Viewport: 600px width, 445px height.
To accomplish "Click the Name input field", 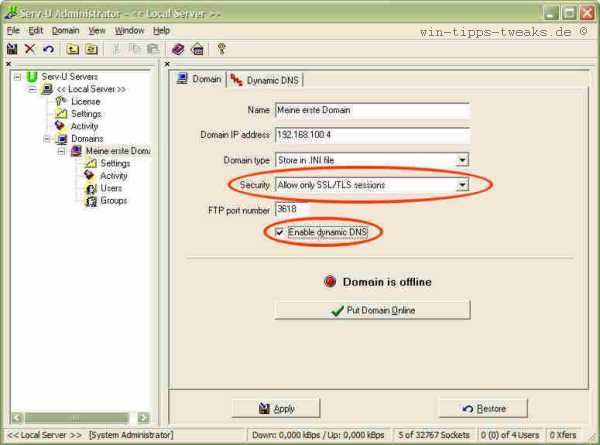I will pyautogui.click(x=372, y=110).
